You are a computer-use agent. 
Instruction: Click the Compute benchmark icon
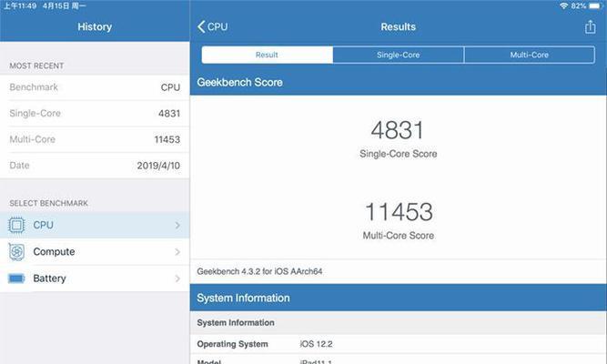tap(16, 252)
